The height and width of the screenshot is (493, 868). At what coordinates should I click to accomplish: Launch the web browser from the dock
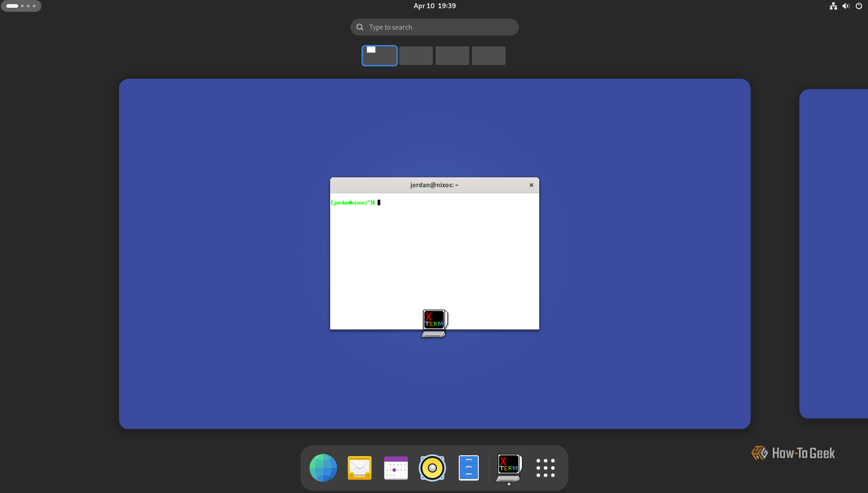pos(322,467)
